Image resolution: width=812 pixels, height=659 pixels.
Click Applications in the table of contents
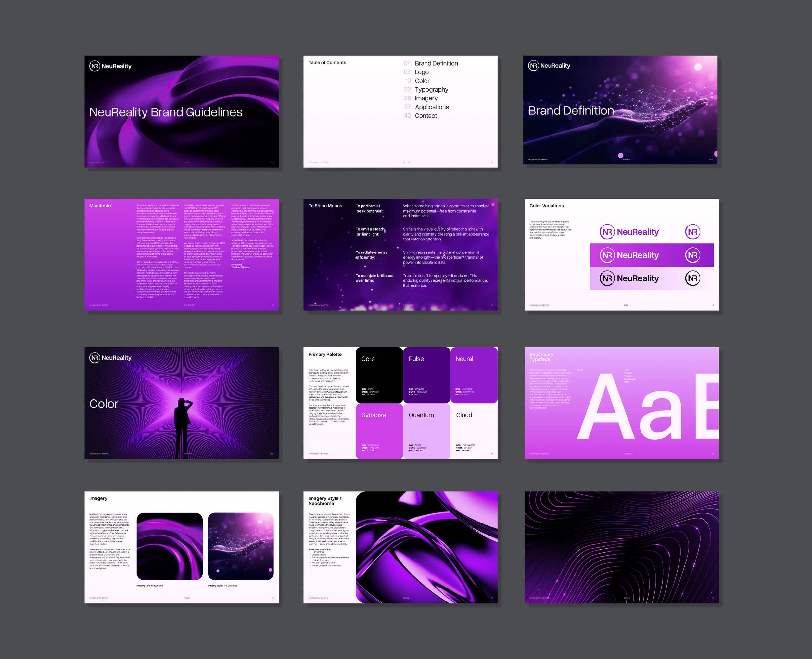pos(432,107)
